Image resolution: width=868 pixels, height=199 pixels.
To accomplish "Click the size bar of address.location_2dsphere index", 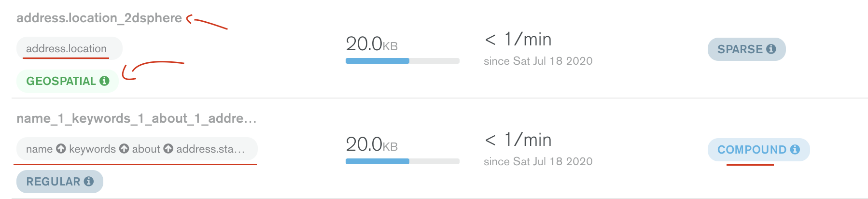I will point(402,61).
